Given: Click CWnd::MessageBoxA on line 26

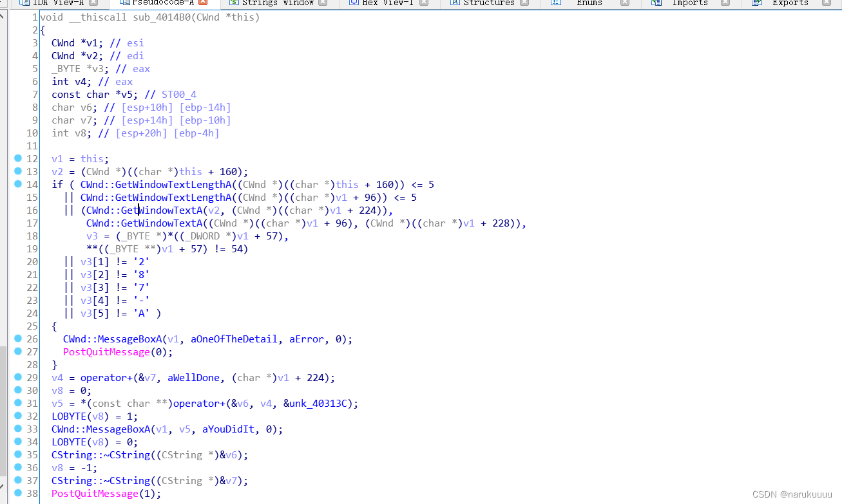Looking at the screenshot, I should 113,339.
